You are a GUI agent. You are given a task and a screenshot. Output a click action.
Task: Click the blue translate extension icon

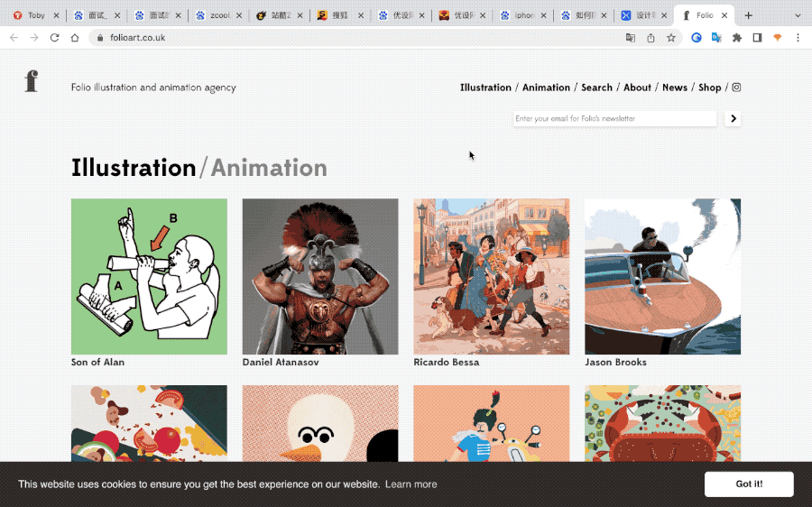(716, 38)
